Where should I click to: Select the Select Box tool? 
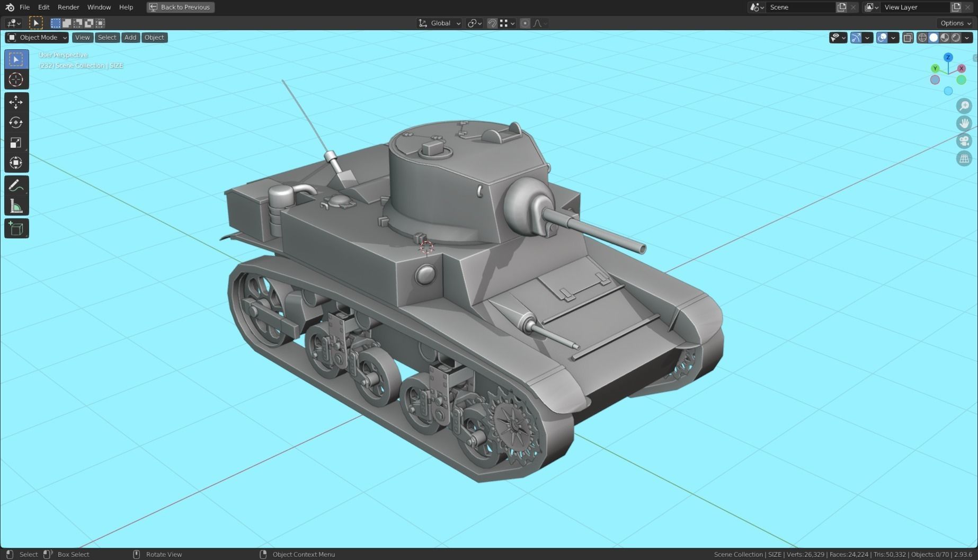click(16, 59)
